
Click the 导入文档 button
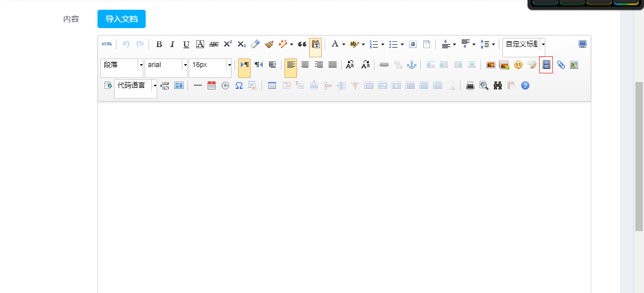[x=122, y=19]
